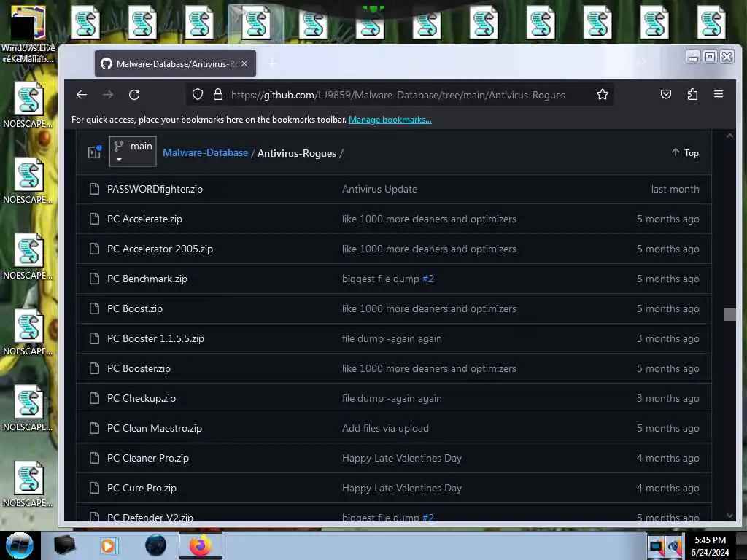
Task: Reload the GitHub page
Action: pos(134,95)
